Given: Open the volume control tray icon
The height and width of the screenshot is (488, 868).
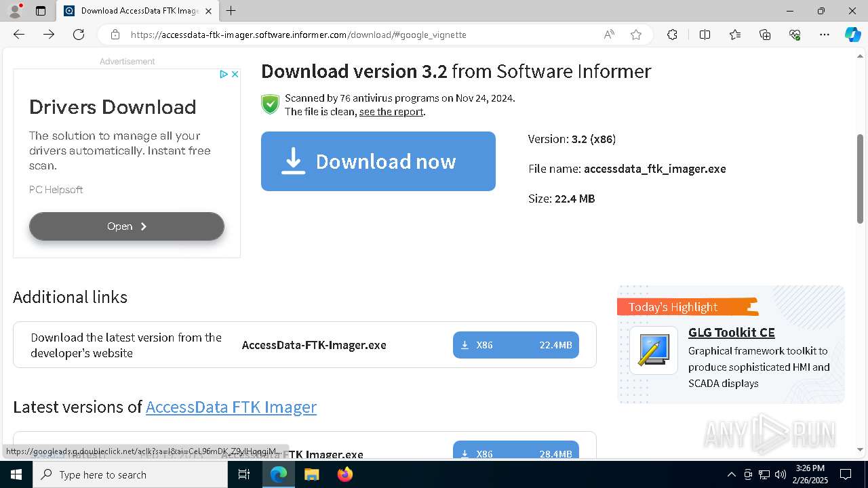Looking at the screenshot, I should 781,474.
